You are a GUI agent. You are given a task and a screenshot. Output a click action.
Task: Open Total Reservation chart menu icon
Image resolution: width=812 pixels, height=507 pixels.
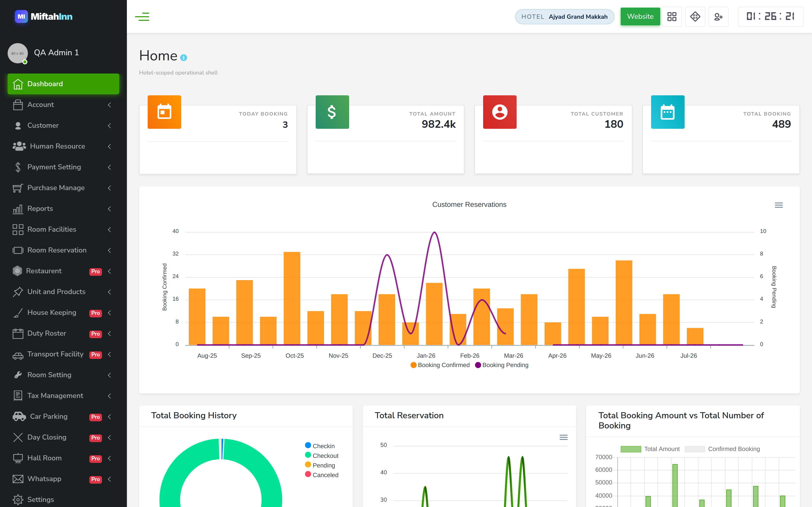tap(563, 437)
